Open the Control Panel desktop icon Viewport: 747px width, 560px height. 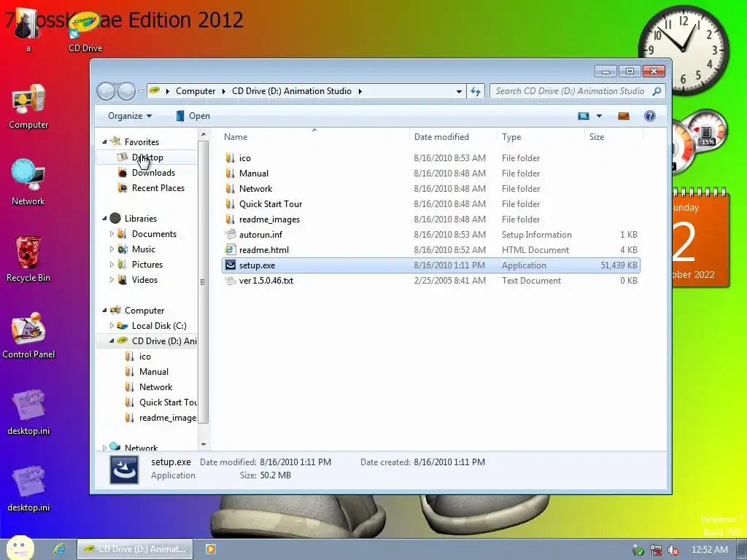coord(28,335)
